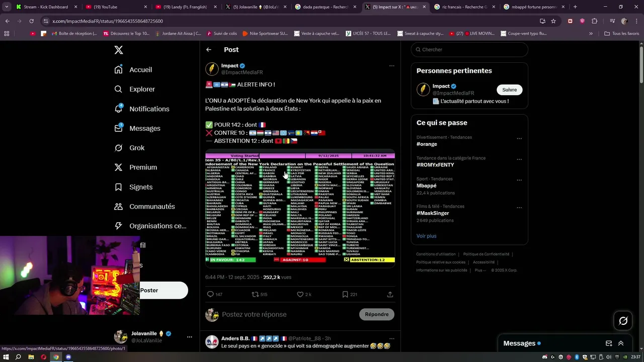The height and width of the screenshot is (362, 644).
Task: Click the X logo in the sidebar
Action: click(119, 50)
